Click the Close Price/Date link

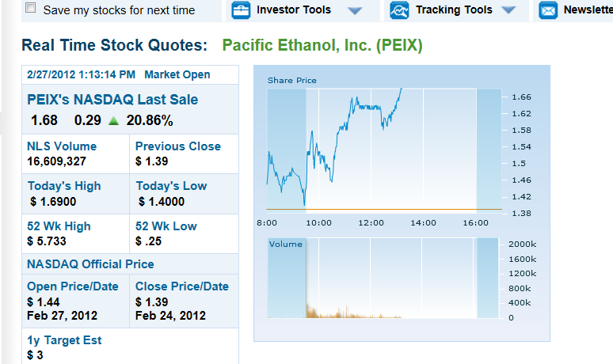tap(181, 286)
